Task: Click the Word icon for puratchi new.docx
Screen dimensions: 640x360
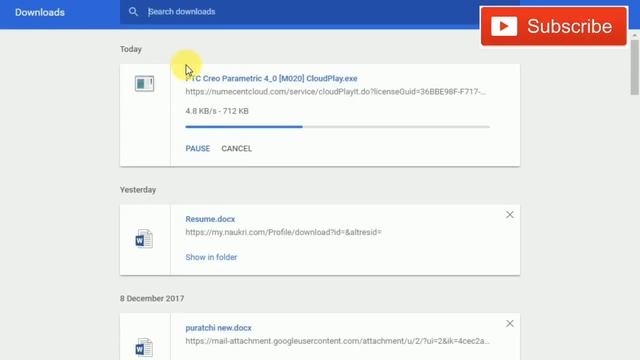Action: [x=144, y=347]
